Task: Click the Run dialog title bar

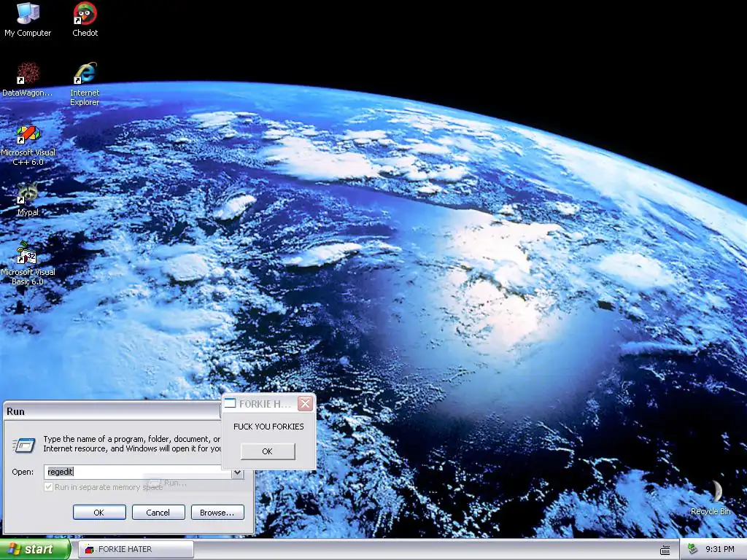Action: pyautogui.click(x=113, y=411)
